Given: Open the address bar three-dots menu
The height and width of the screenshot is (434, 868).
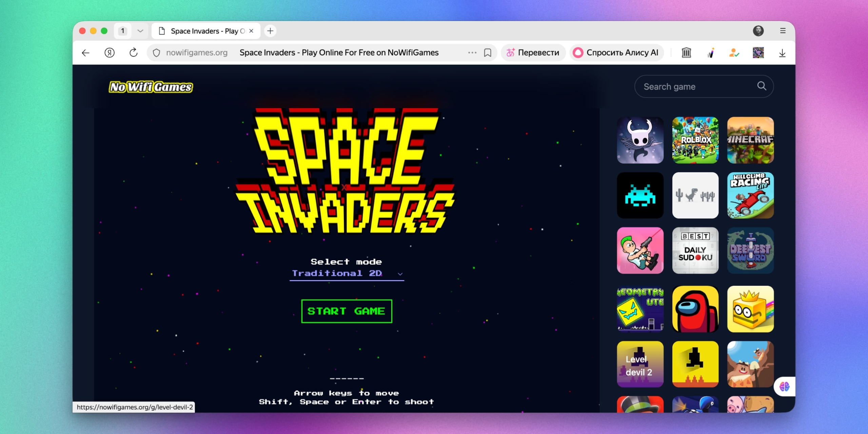Looking at the screenshot, I should 472,53.
